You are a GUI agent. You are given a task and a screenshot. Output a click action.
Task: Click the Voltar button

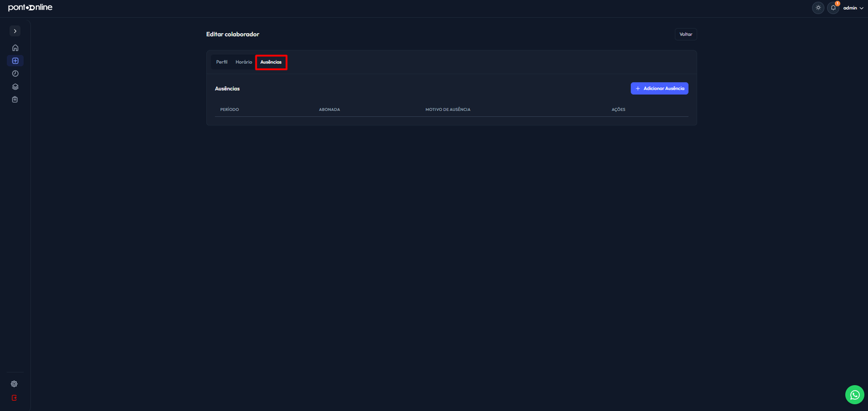(686, 34)
